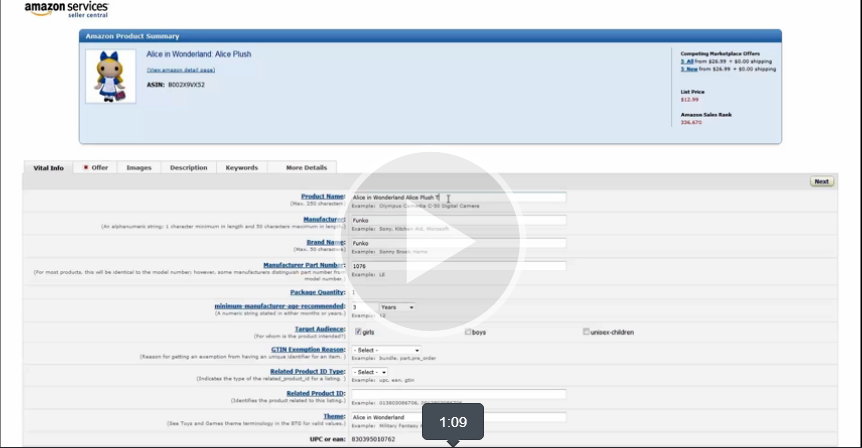Viewport: 862px width, 448px height.
Task: Open the GTIN Exemption Reason select dropdown
Action: [386, 350]
